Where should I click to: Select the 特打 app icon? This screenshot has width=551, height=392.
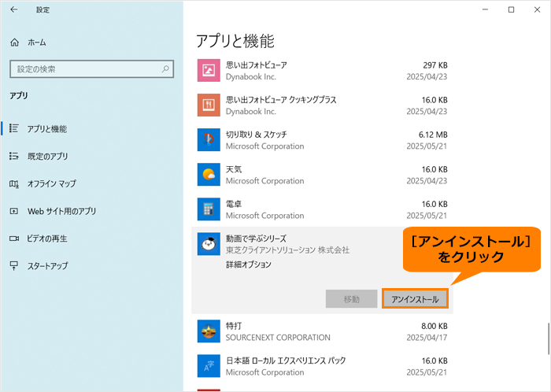209,331
